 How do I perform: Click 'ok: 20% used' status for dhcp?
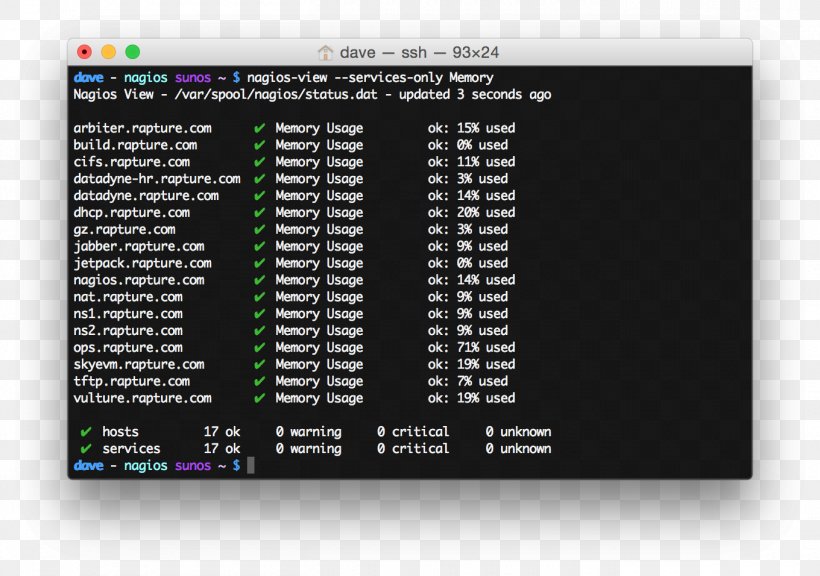click(x=471, y=212)
